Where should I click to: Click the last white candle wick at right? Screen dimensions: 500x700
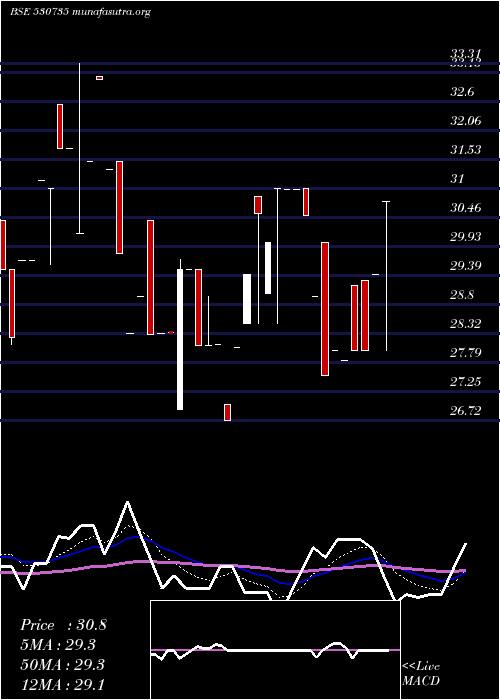pos(387,276)
